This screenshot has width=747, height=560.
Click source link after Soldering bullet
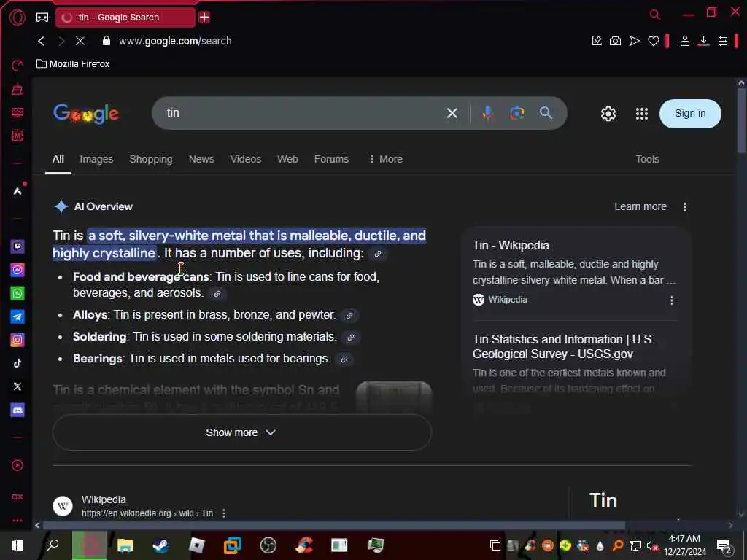(351, 338)
